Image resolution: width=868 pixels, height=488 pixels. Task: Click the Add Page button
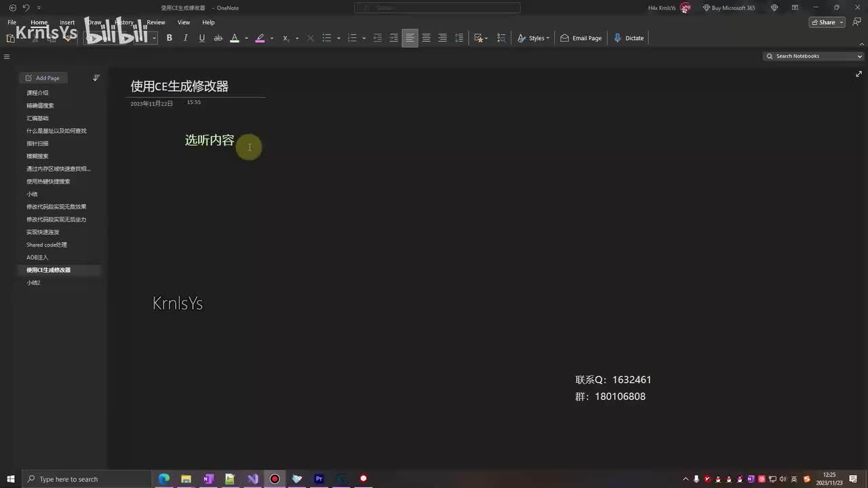point(43,78)
